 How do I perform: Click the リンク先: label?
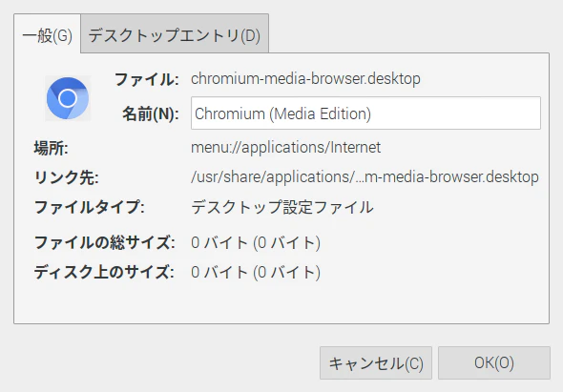pyautogui.click(x=67, y=177)
